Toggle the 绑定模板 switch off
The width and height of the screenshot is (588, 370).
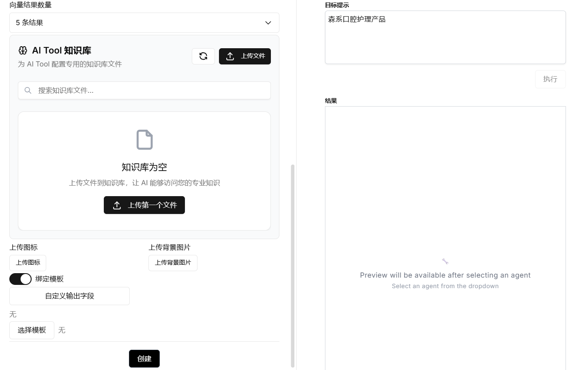(20, 279)
